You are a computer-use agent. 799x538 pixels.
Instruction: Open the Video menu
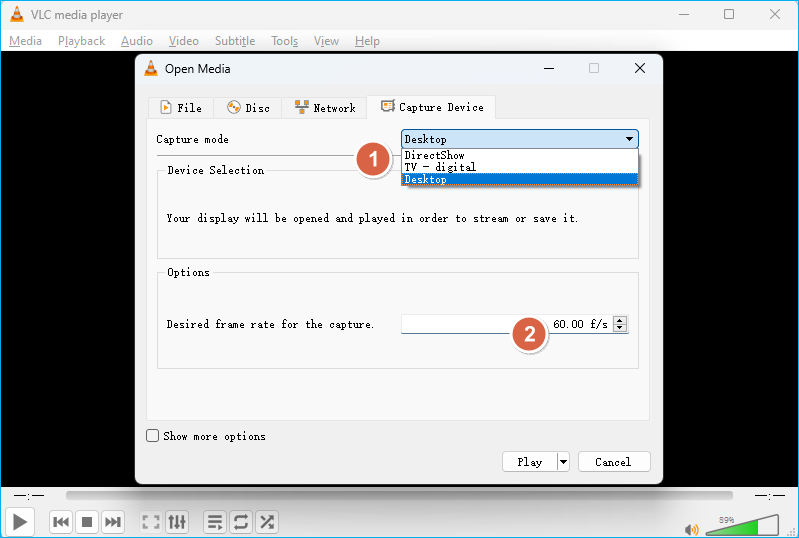point(183,41)
